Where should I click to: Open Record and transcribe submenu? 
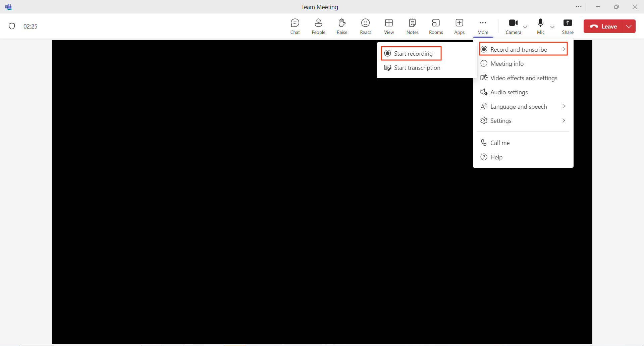tap(523, 49)
